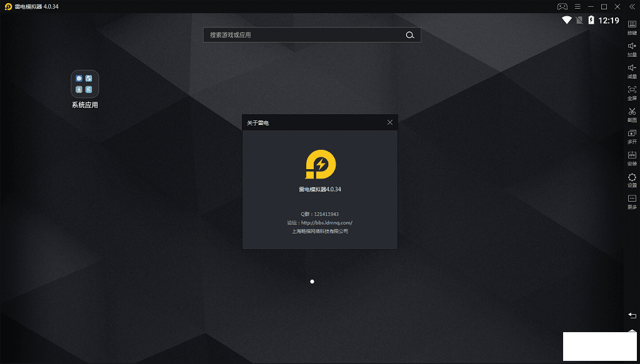
Task: Close the 关于雷电 dialog
Action: pyautogui.click(x=390, y=122)
